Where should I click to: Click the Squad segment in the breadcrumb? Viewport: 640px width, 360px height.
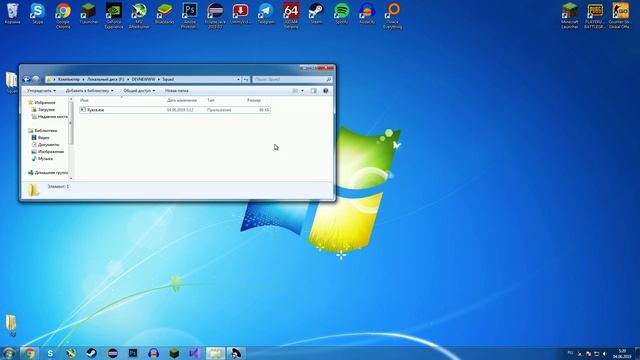point(168,80)
